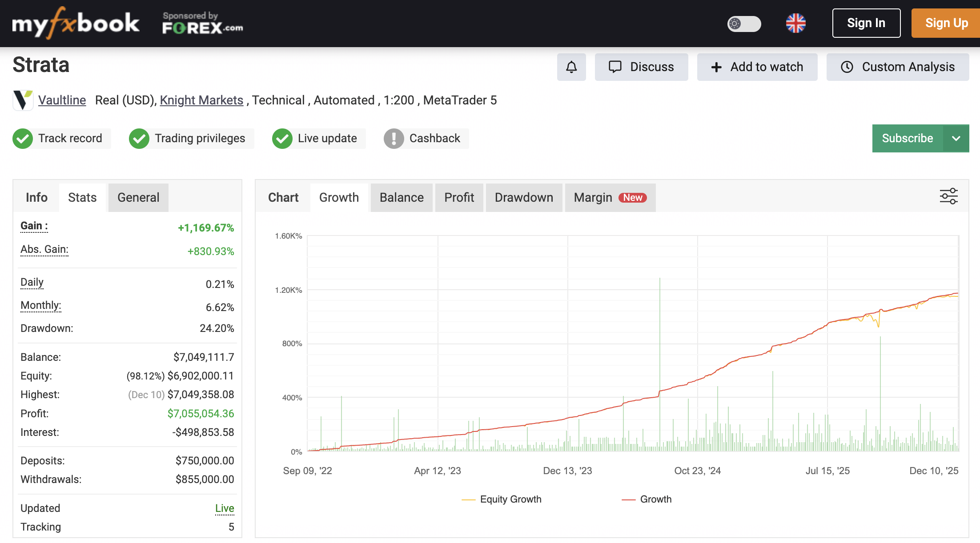
Task: Open the Knight Markets broker link
Action: click(201, 100)
